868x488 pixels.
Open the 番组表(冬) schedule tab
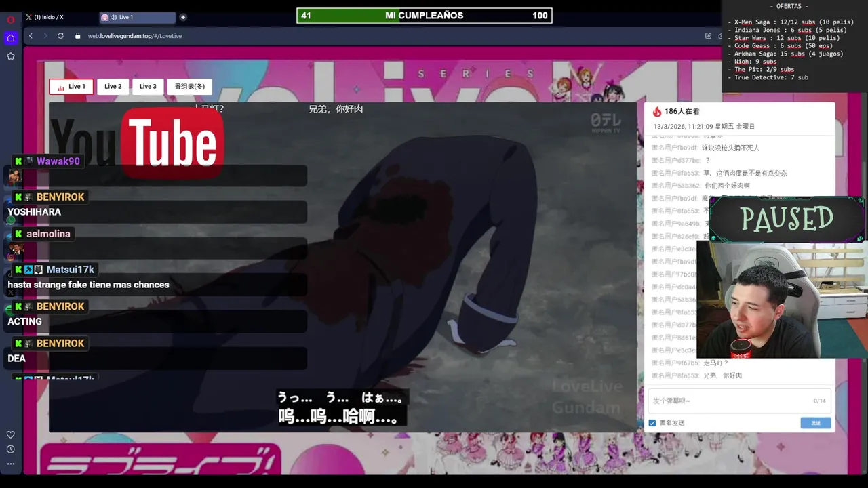(190, 87)
